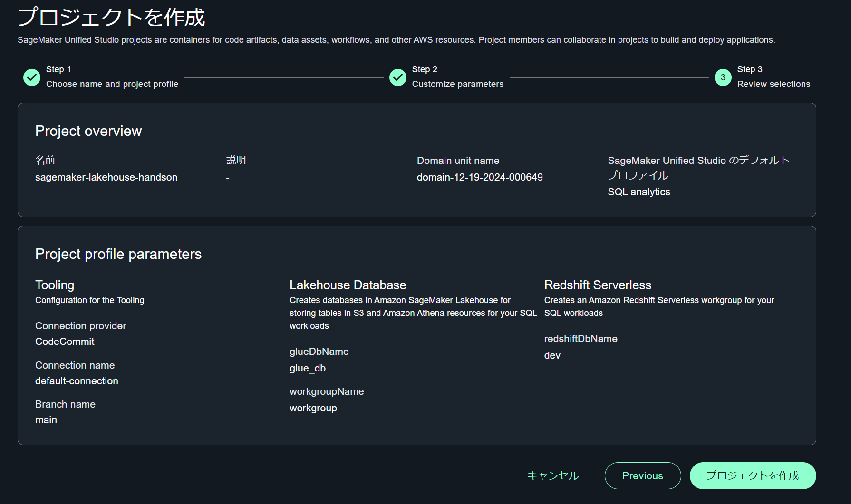Image resolution: width=851 pixels, height=504 pixels.
Task: Click the 'Connection provider' label
Action: (81, 326)
